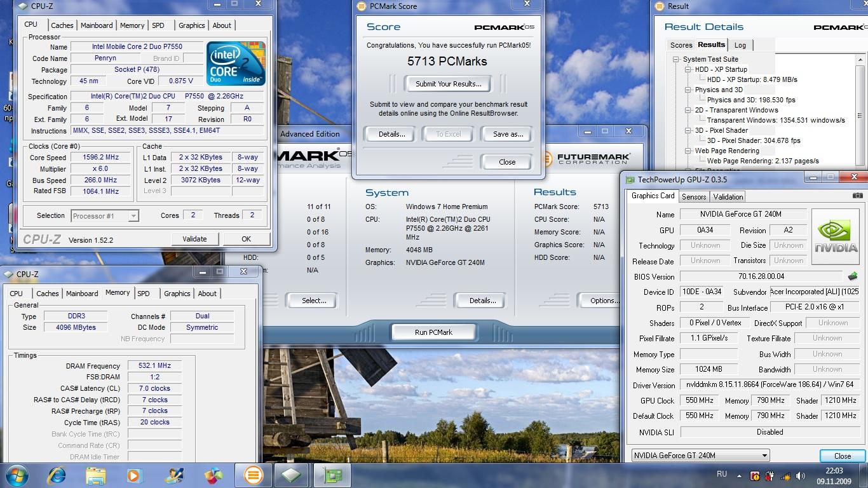868x488 pixels.
Task: Collapse the Web Page Rendering node
Action: tap(688, 151)
